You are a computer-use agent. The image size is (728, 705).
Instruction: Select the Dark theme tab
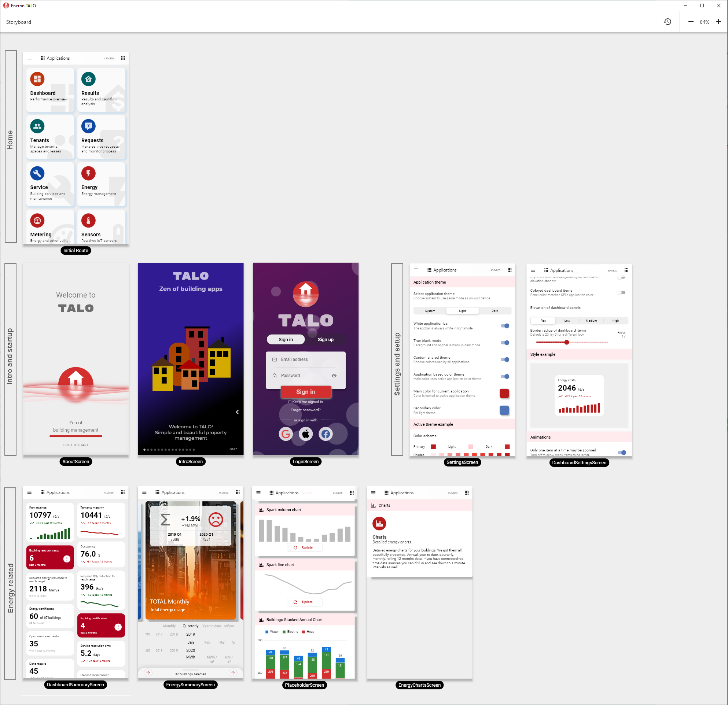click(x=494, y=311)
